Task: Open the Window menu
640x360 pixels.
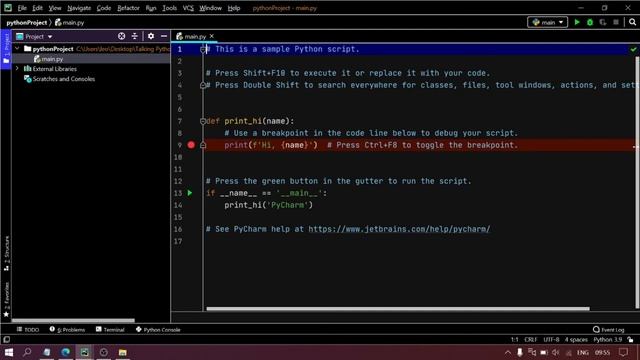Action: (210, 8)
